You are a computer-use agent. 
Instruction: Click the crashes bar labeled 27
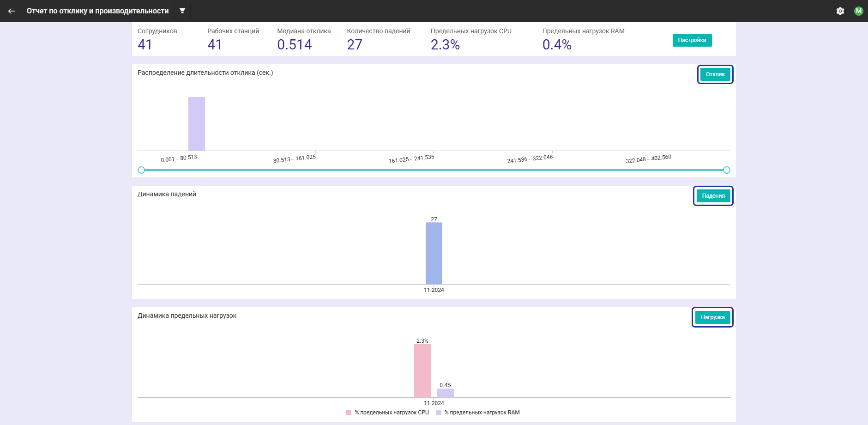(434, 253)
